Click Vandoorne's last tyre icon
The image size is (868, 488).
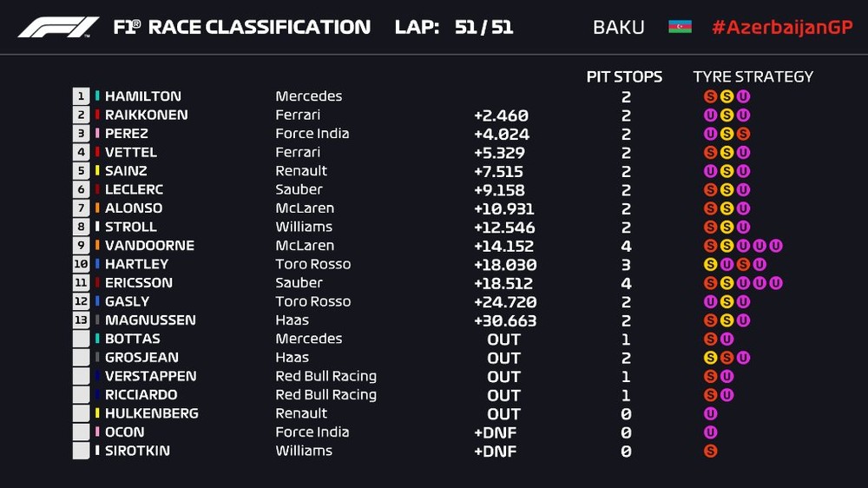click(x=776, y=246)
